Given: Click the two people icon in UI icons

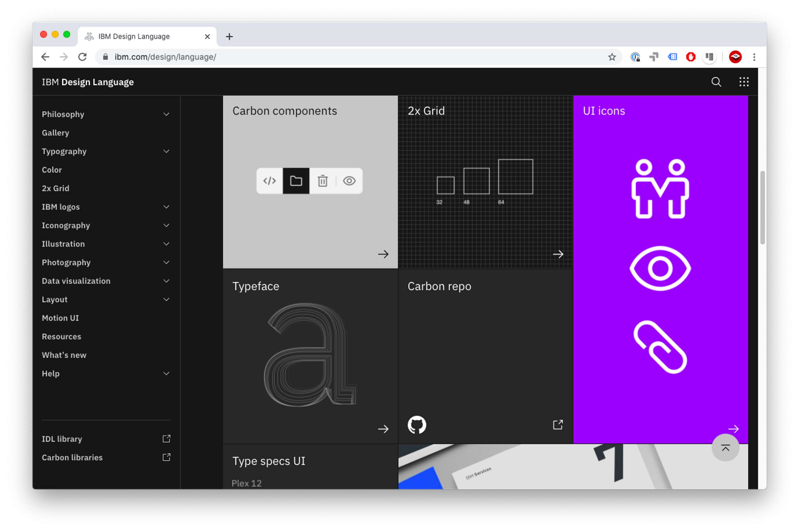Looking at the screenshot, I should pyautogui.click(x=660, y=189).
